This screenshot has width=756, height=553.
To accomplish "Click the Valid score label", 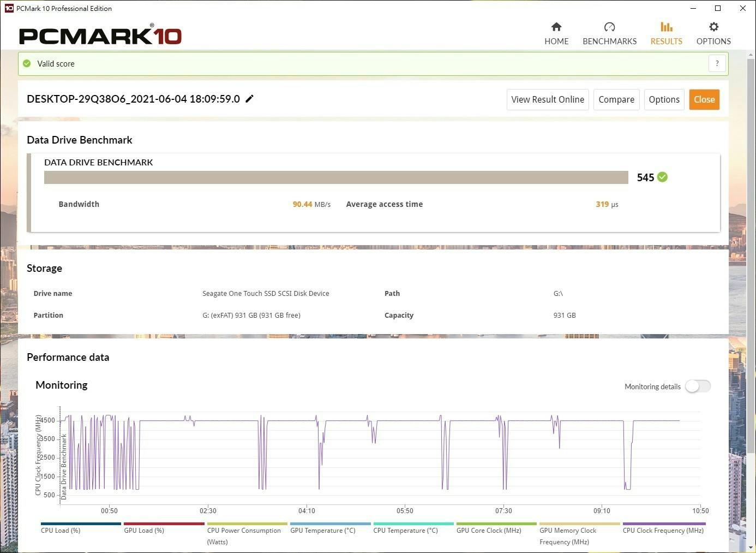I will pyautogui.click(x=56, y=63).
